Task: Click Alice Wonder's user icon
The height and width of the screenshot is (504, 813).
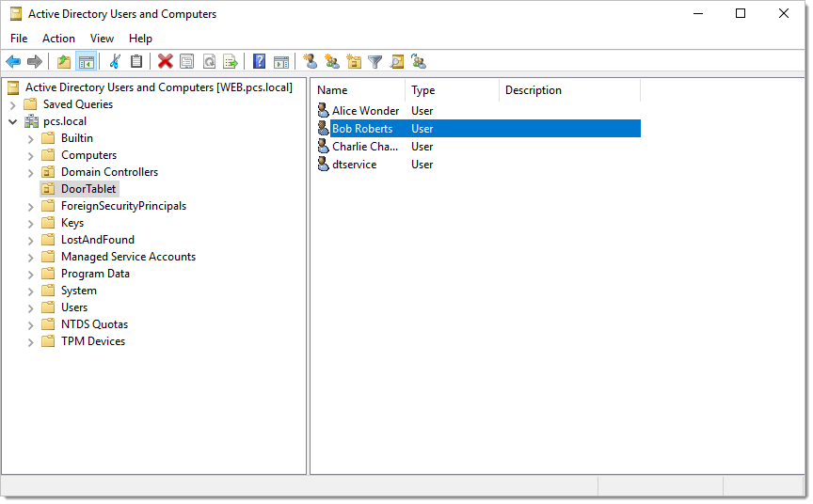Action: 323,111
